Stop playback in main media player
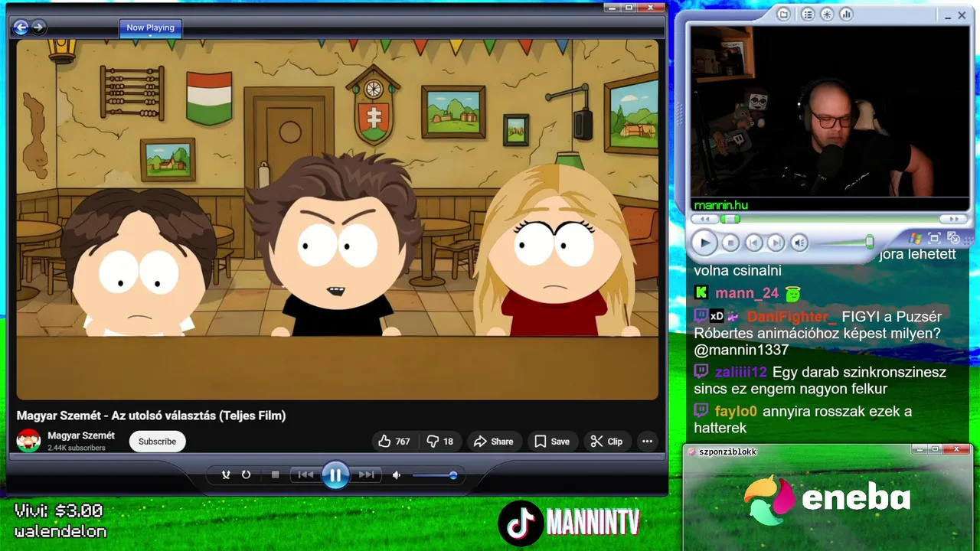Screen dimensions: 980x551 (276, 474)
